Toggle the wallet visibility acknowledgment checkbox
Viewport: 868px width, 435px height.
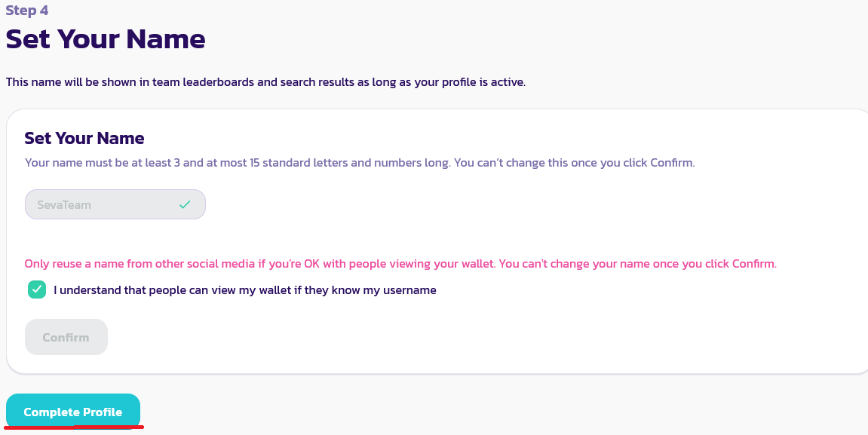pyautogui.click(x=37, y=289)
